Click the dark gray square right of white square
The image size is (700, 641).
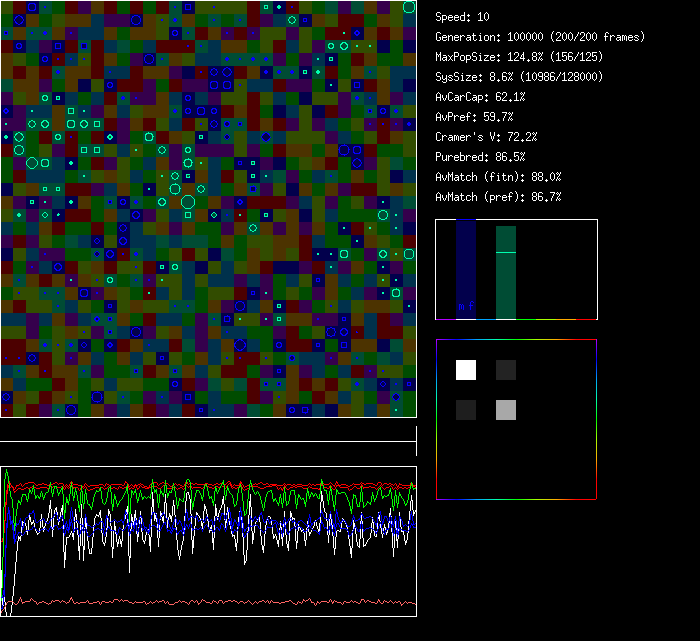pyautogui.click(x=506, y=370)
